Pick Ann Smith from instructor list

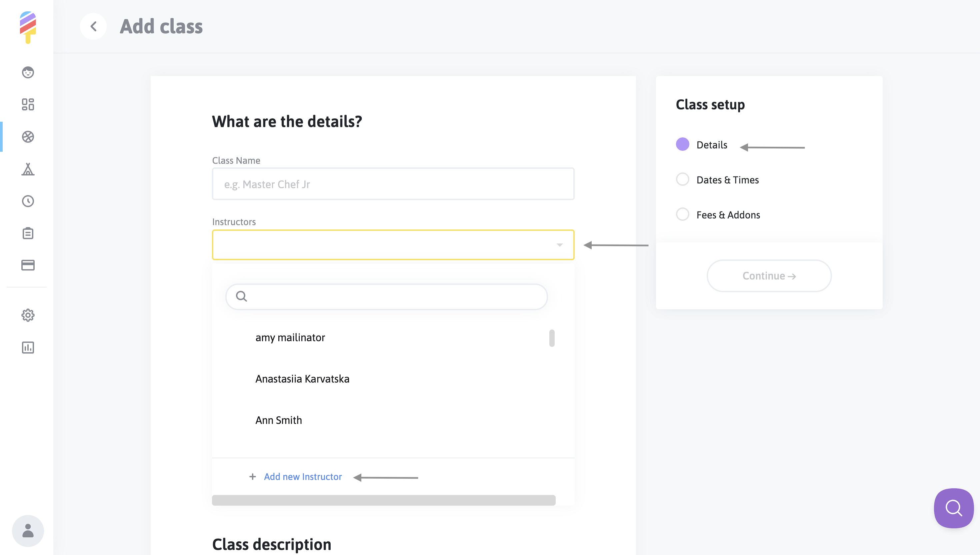278,420
